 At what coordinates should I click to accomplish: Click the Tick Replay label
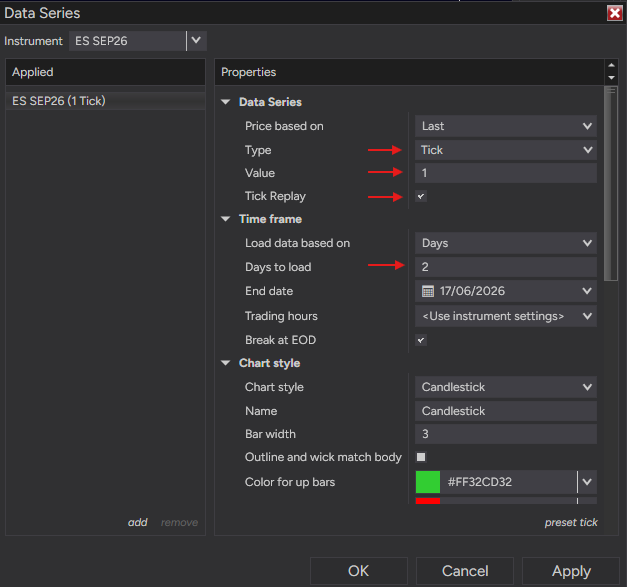click(276, 196)
